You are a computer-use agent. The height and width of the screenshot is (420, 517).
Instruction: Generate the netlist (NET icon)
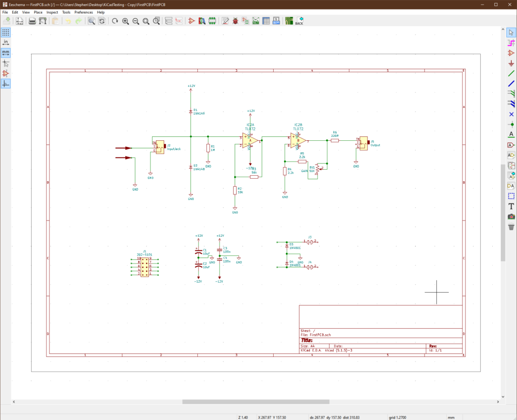coord(255,21)
